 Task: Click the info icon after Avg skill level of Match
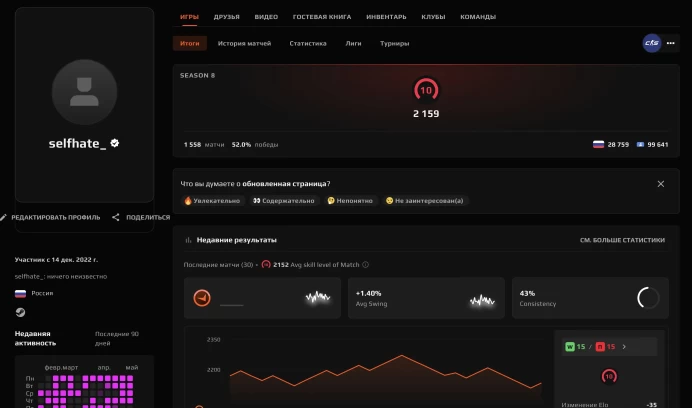click(365, 265)
